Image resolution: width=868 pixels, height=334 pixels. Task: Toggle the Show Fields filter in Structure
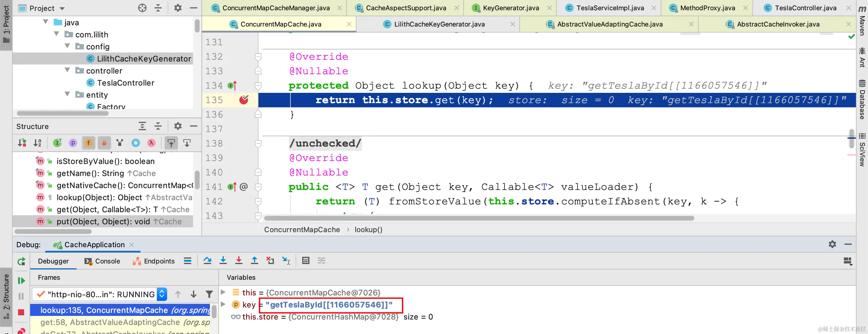pos(89,143)
